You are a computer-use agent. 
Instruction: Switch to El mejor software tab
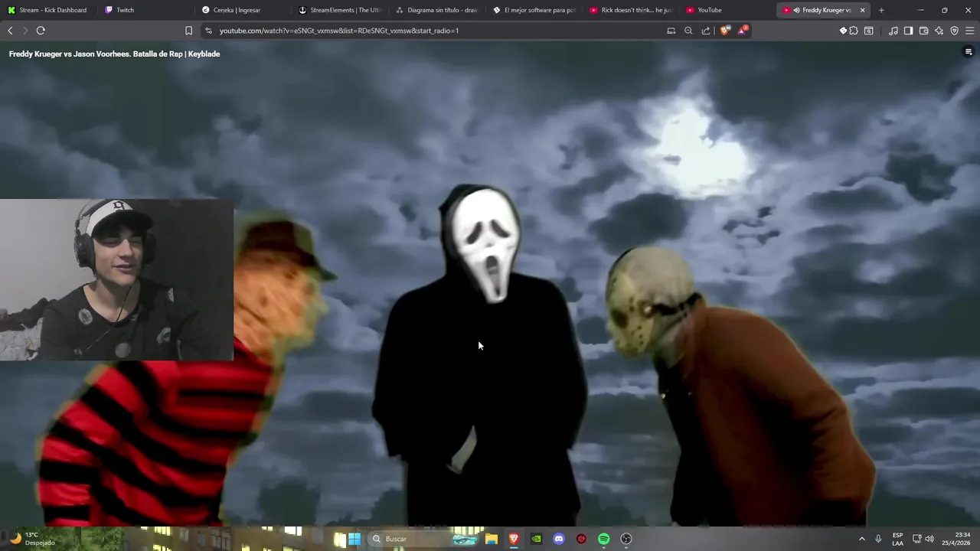coord(533,10)
